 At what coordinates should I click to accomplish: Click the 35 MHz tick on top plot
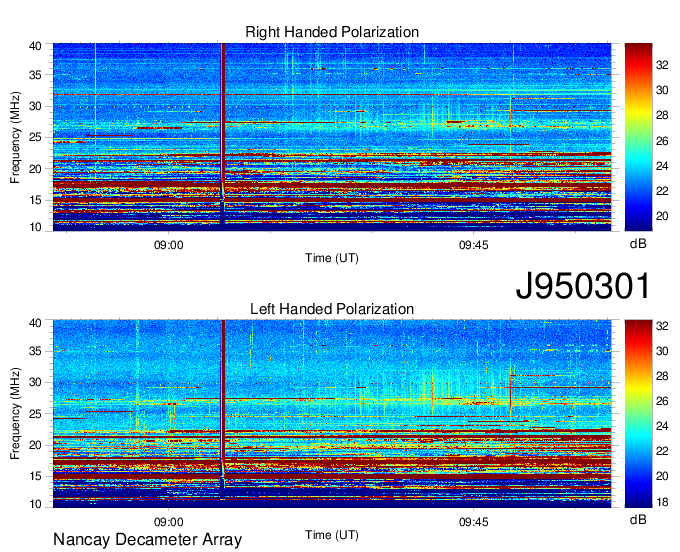(x=35, y=75)
